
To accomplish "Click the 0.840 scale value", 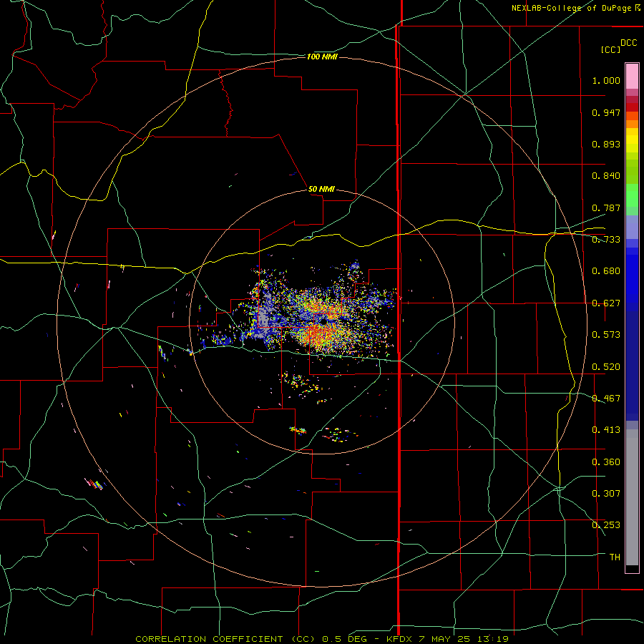I will [606, 176].
